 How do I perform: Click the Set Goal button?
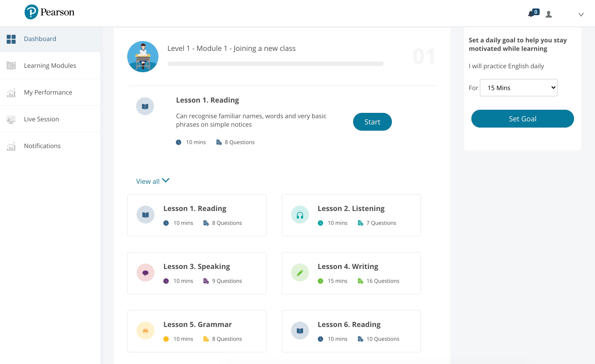[x=522, y=119]
